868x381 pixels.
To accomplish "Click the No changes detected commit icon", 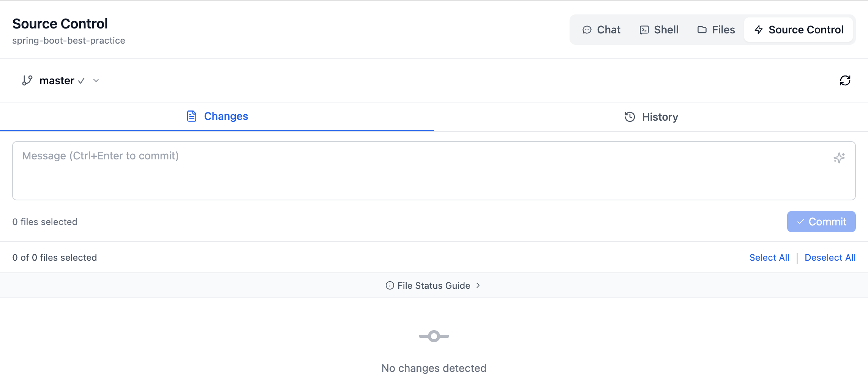I will click(434, 336).
